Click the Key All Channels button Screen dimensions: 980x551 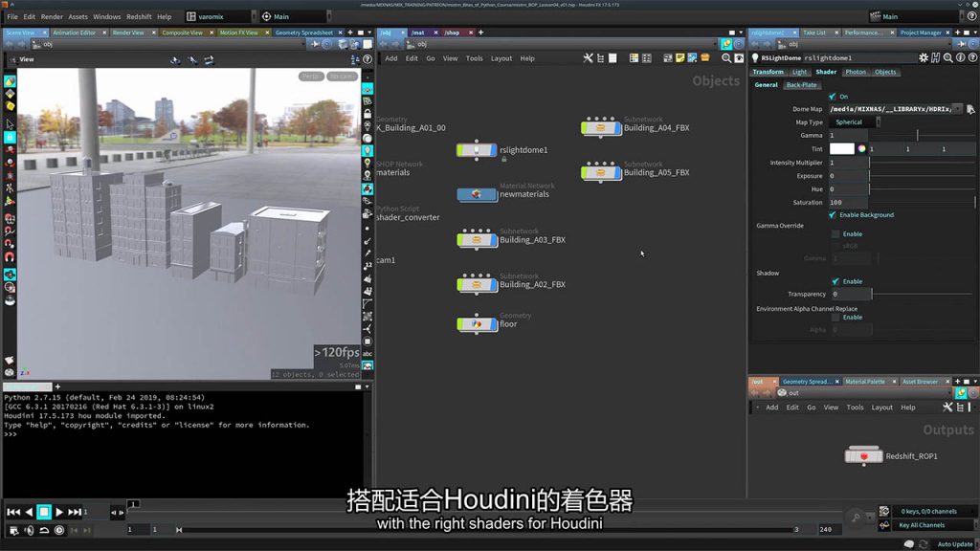[922, 525]
